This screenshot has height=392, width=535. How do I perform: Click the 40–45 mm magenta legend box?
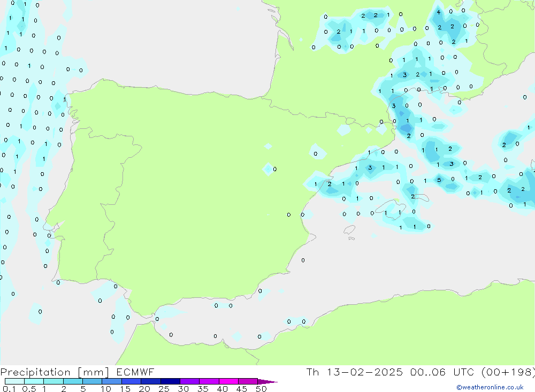point(228,381)
